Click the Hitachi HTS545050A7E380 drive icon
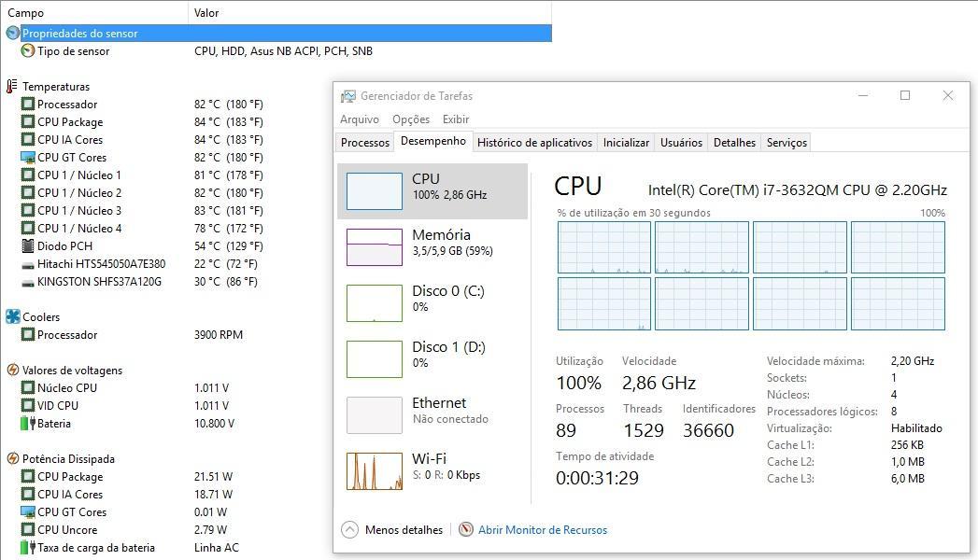The image size is (978, 560). (x=27, y=265)
